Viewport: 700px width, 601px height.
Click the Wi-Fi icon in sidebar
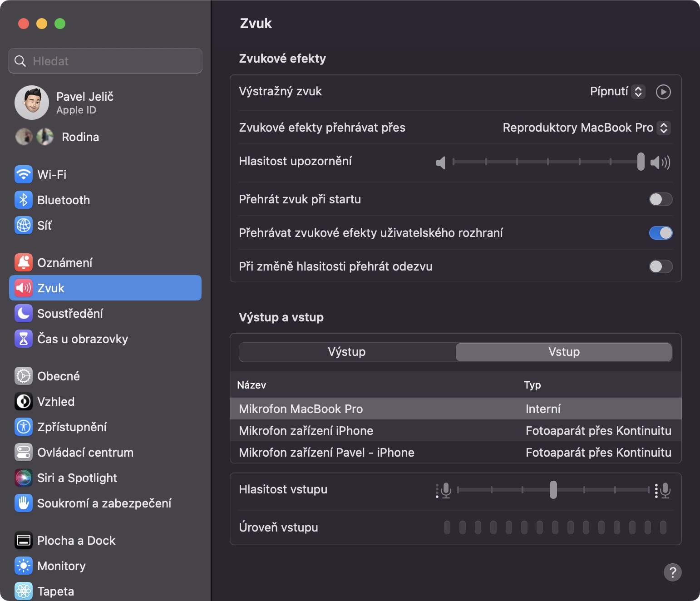[24, 174]
